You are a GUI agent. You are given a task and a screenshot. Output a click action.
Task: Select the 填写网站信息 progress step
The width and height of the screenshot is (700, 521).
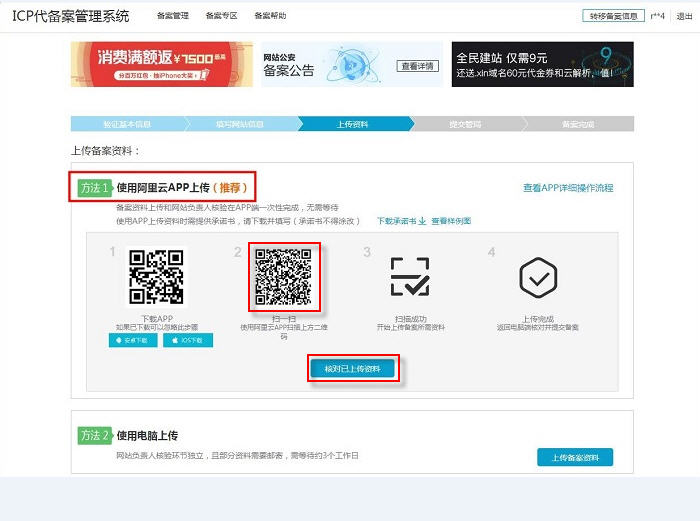click(240, 124)
